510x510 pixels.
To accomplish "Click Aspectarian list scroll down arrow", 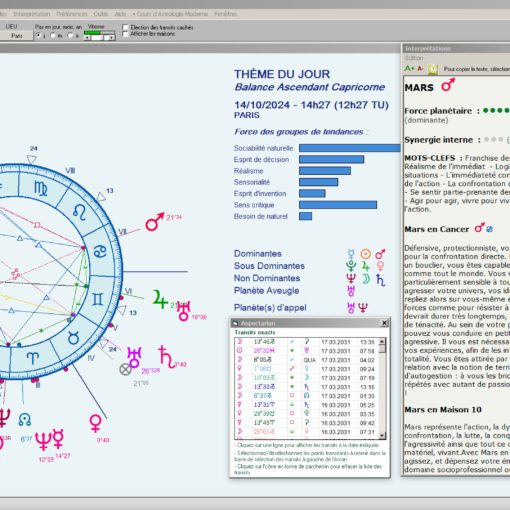I will pos(382,435).
